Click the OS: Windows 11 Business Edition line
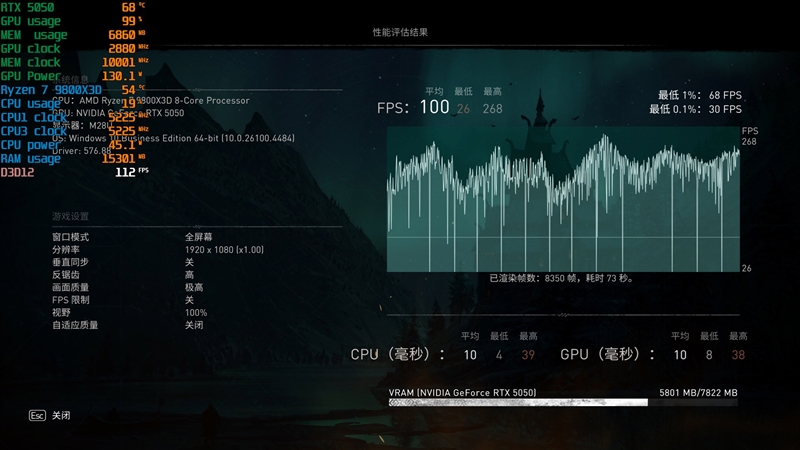 (x=173, y=138)
